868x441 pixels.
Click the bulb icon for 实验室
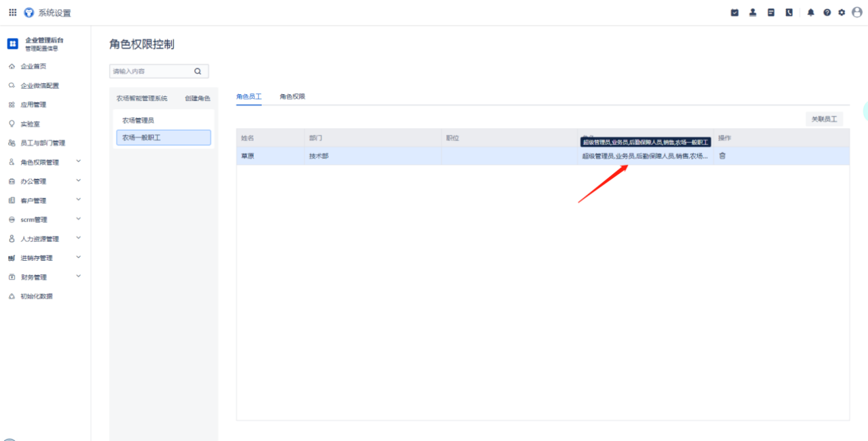pyautogui.click(x=12, y=124)
